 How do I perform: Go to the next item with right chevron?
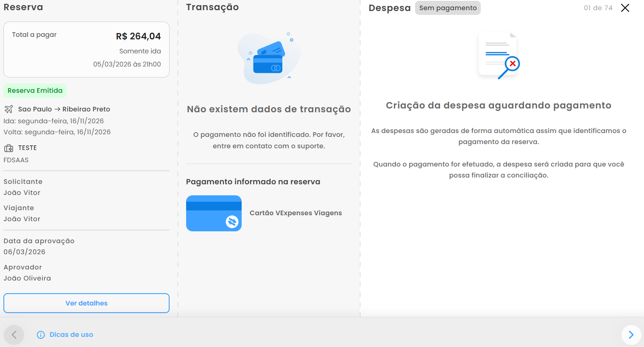click(631, 335)
